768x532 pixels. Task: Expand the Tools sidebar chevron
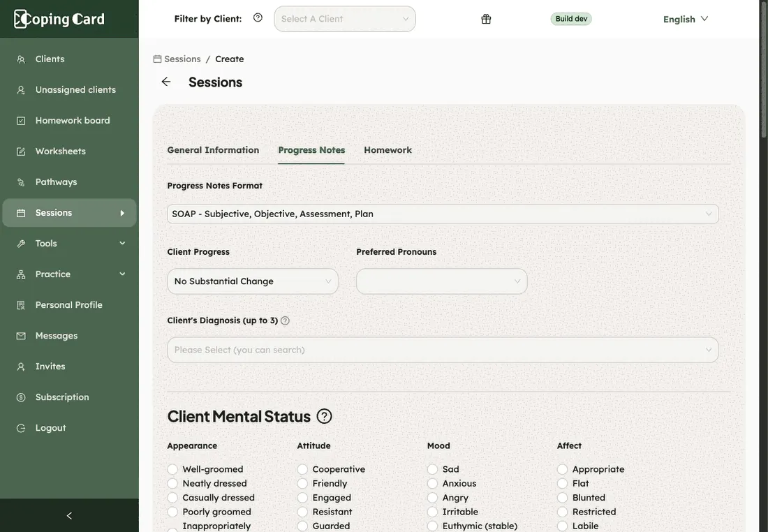122,244
